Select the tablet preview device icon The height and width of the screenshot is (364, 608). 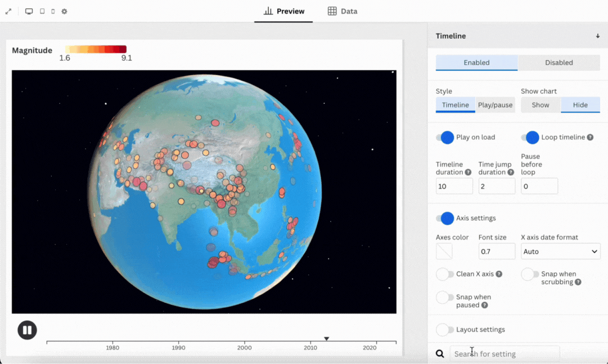click(42, 11)
